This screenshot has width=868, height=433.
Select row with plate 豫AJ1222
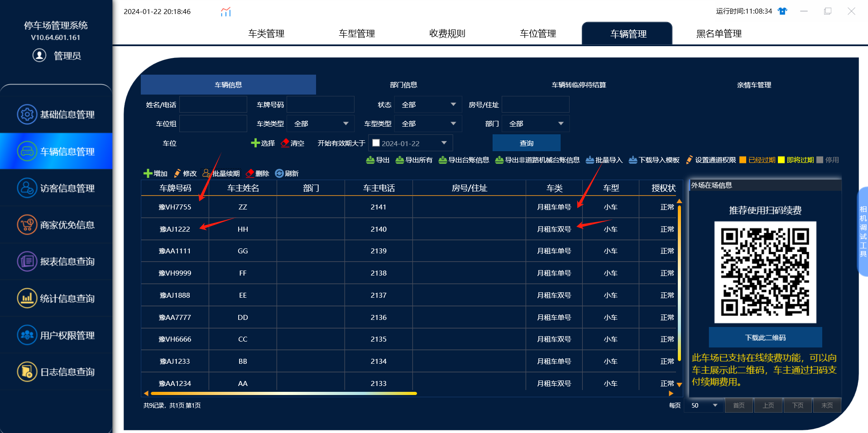408,229
